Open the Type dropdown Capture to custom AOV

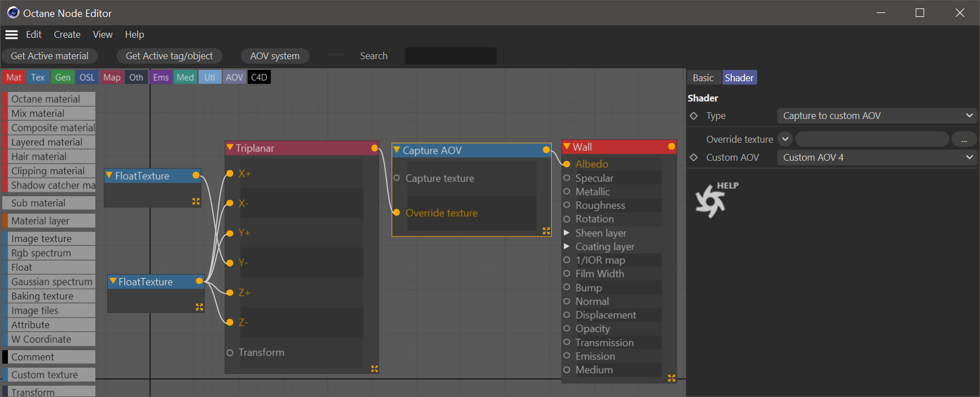[x=877, y=116]
